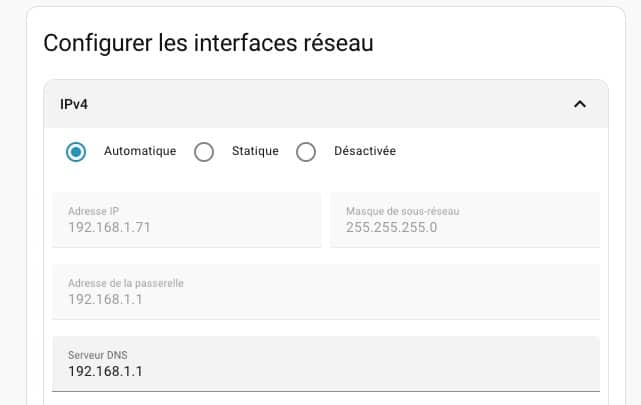Click the Masque de sous-réseau caption
The width and height of the screenshot is (641, 405).
coord(402,211)
